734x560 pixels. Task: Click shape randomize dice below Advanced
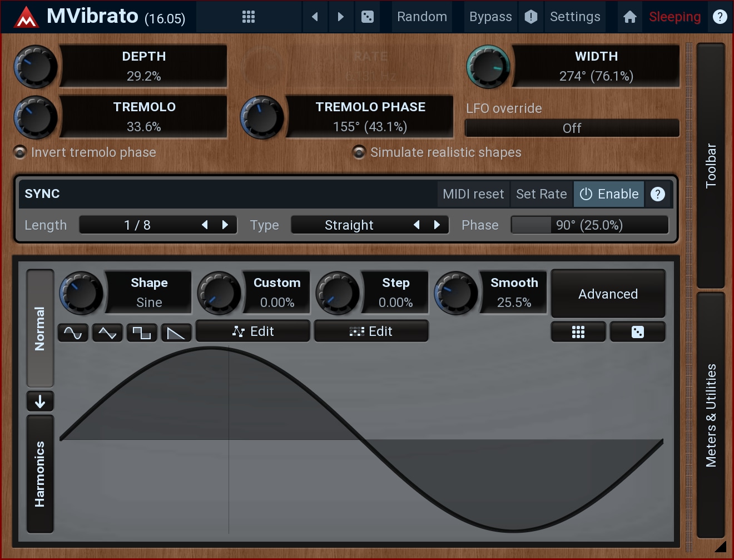pos(638,332)
